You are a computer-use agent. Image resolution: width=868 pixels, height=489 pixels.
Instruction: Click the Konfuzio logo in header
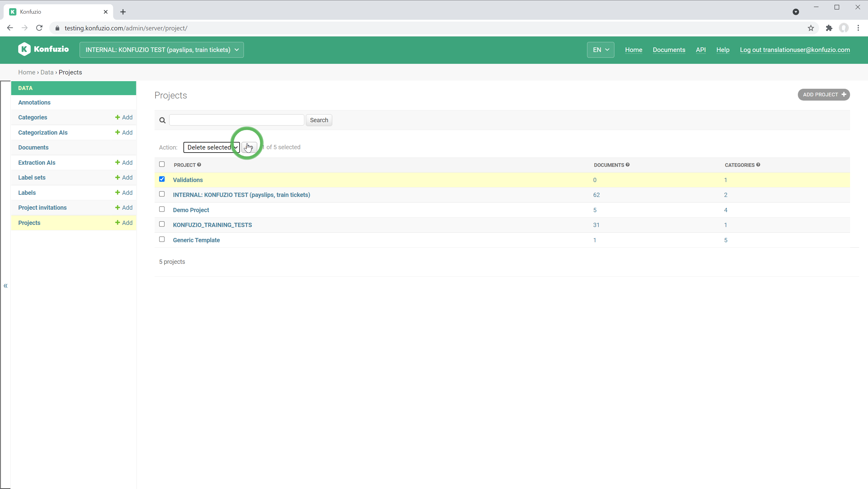point(43,49)
